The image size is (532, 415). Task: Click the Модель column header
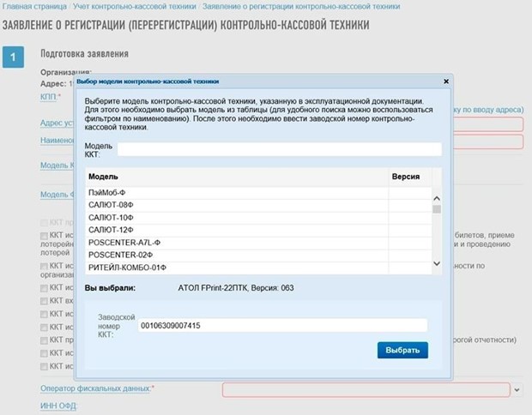237,177
